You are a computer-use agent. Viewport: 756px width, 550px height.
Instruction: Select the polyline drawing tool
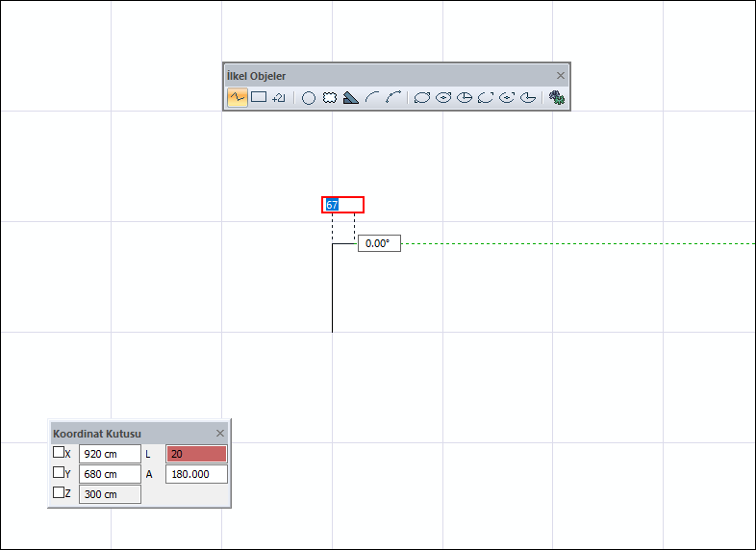coord(238,97)
